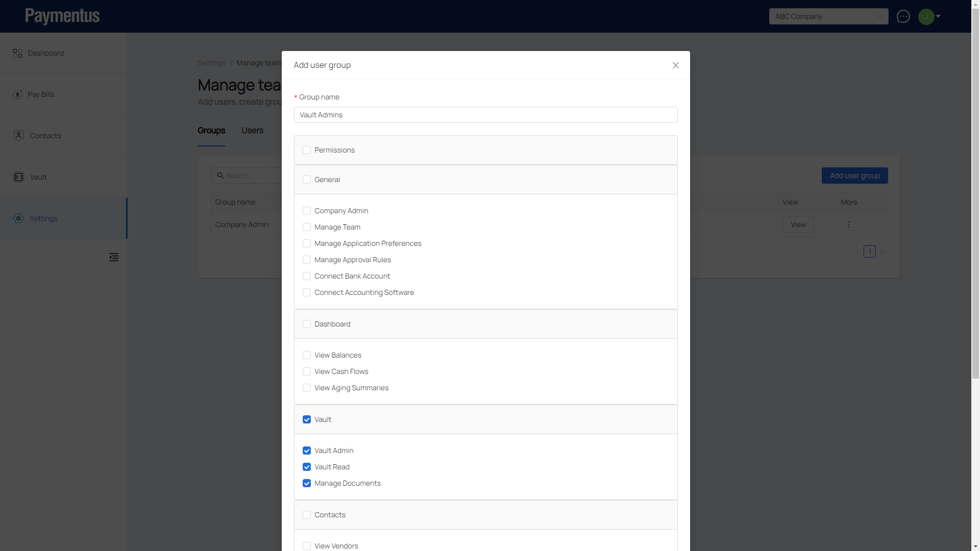Open the Vault section icon
This screenshot has width=980, height=551.
pyautogui.click(x=18, y=177)
